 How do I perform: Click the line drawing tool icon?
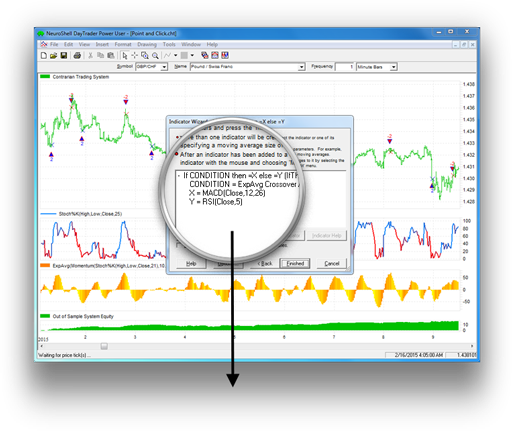coord(167,55)
